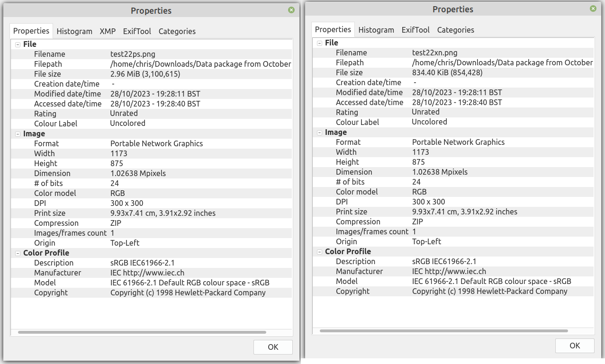Image resolution: width=605 pixels, height=364 pixels.
Task: Select Categories tab in right dialog
Action: pyautogui.click(x=455, y=30)
